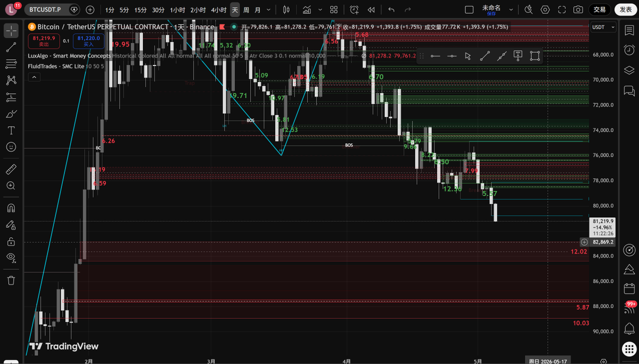
Task: Undo the last chart action
Action: tap(391, 10)
